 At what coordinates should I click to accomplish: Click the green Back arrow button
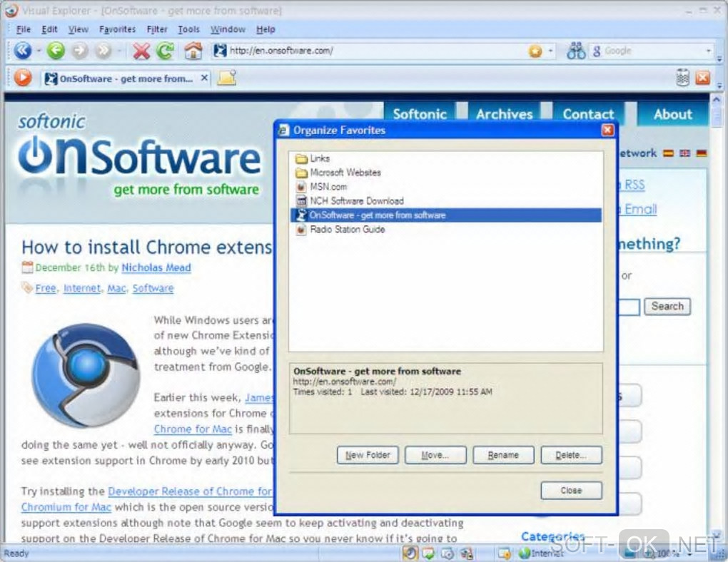56,51
